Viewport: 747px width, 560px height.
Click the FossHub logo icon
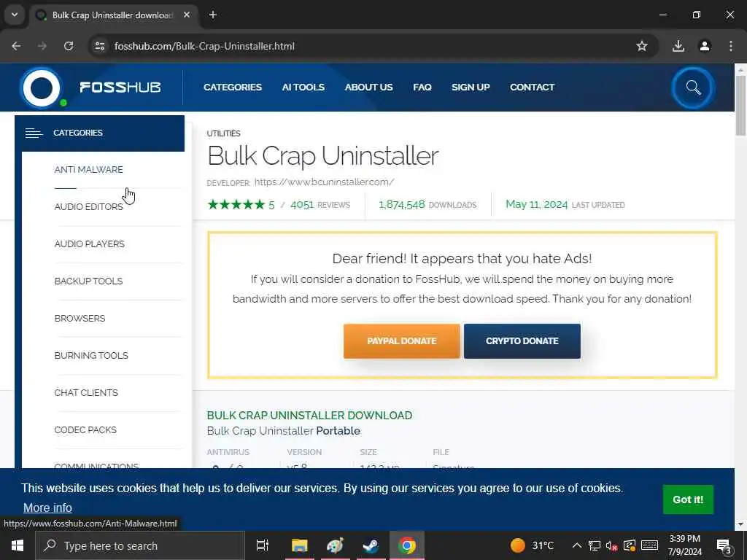pyautogui.click(x=42, y=87)
